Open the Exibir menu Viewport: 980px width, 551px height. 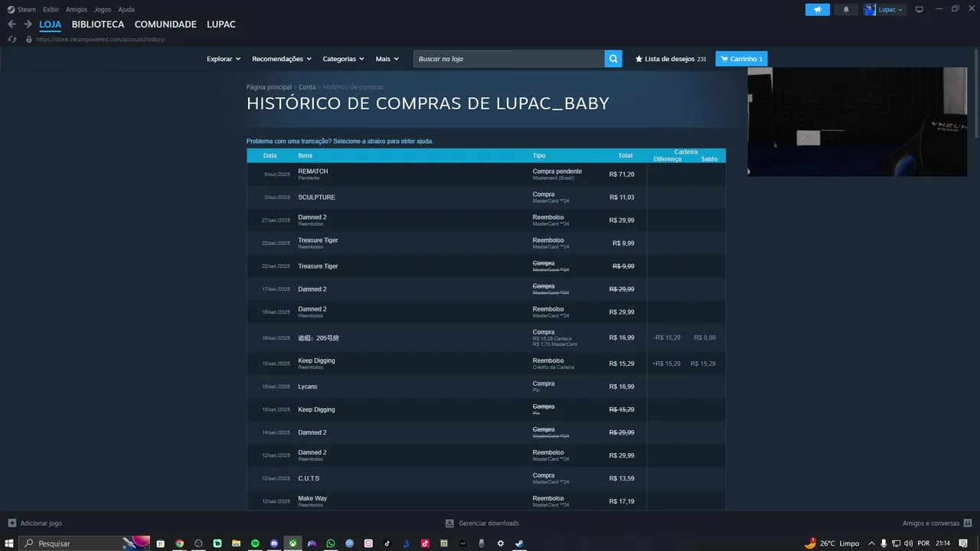(51, 9)
